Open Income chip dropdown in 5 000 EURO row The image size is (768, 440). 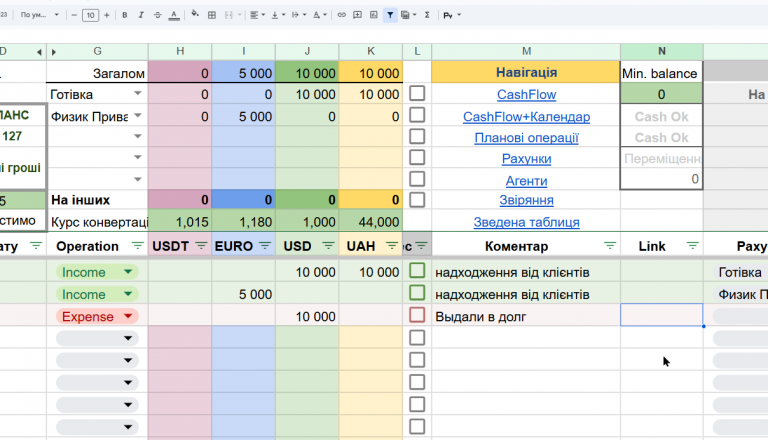pyautogui.click(x=128, y=294)
